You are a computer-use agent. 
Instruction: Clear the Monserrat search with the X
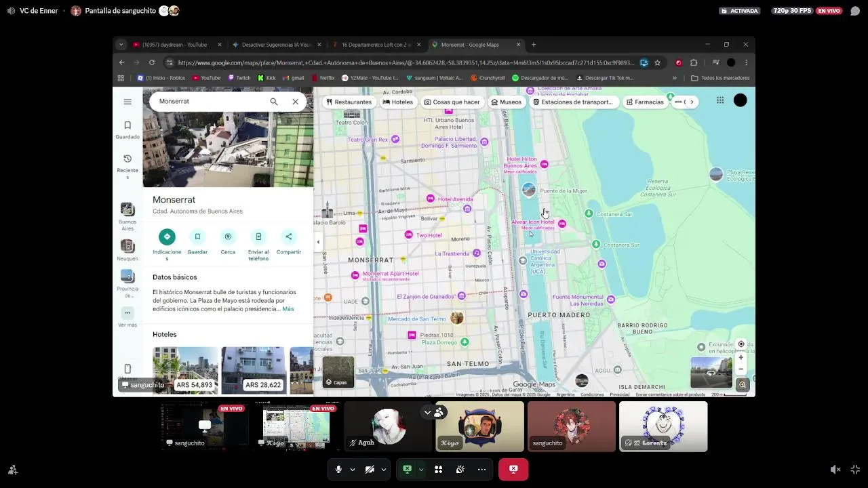pyautogui.click(x=296, y=102)
